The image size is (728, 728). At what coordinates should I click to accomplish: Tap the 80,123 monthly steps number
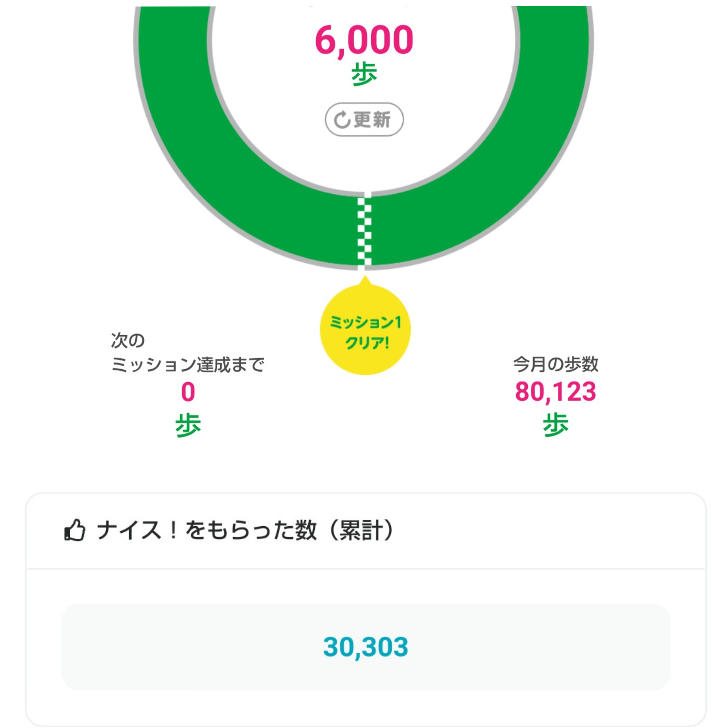click(x=555, y=392)
